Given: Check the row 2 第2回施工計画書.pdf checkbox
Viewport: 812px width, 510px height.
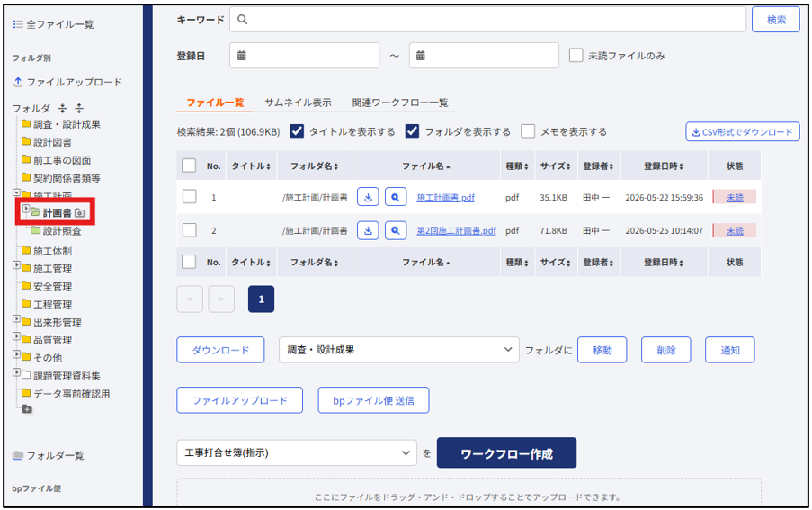Looking at the screenshot, I should (189, 230).
